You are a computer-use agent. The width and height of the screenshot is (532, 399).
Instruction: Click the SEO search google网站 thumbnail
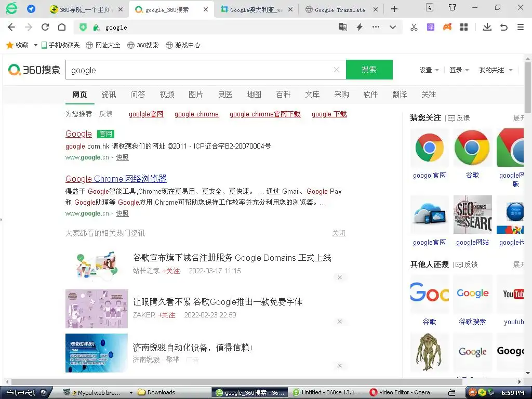[x=472, y=215]
